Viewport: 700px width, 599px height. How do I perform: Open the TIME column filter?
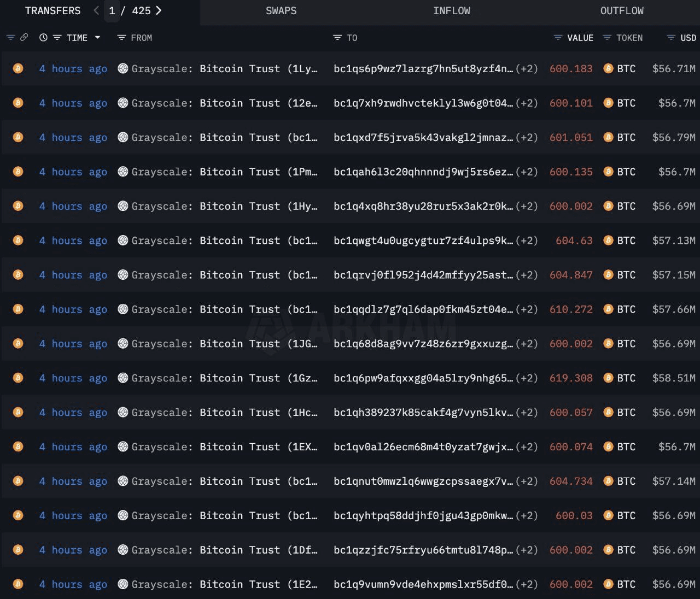57,38
